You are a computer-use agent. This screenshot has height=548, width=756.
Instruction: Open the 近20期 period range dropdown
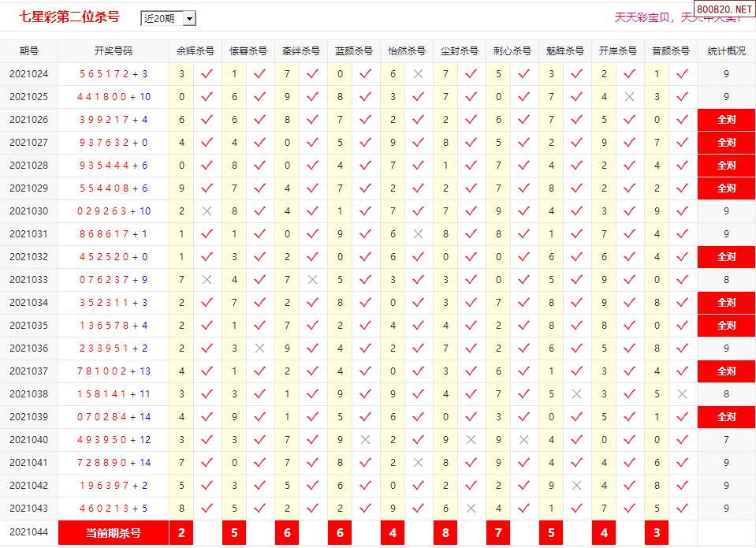(x=168, y=18)
